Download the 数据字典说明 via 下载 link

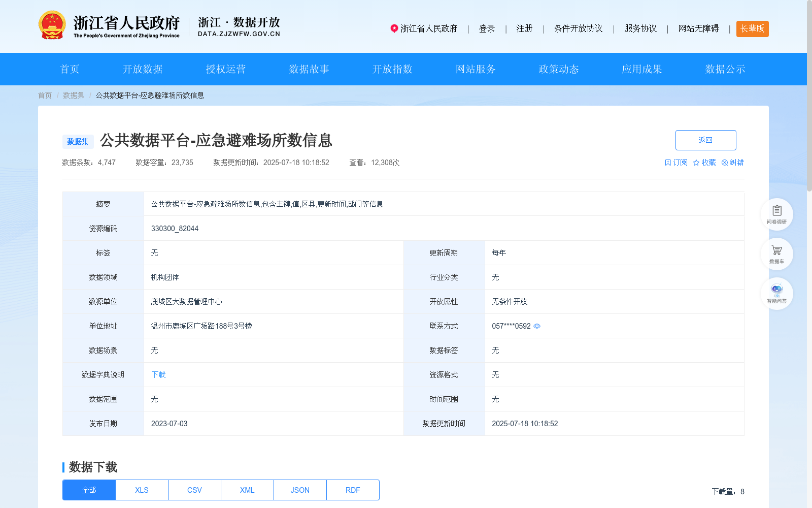[x=158, y=374]
